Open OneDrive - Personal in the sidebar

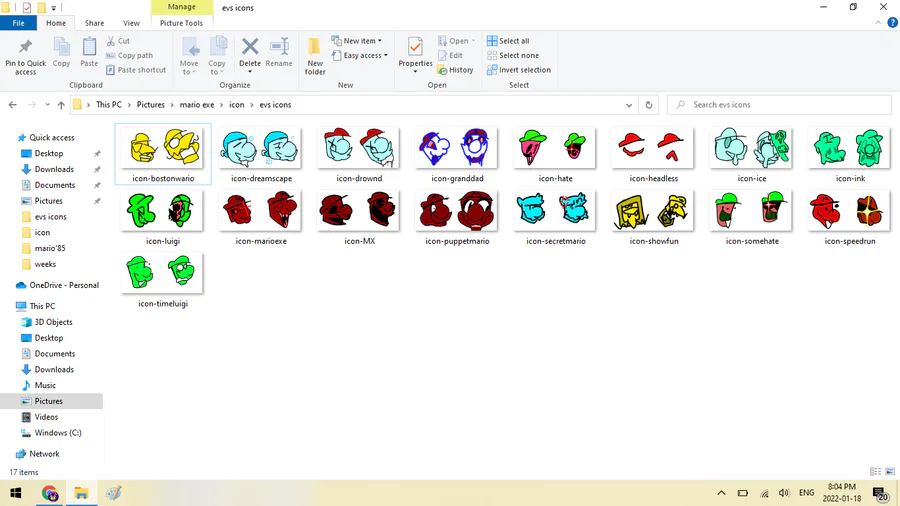(x=64, y=285)
